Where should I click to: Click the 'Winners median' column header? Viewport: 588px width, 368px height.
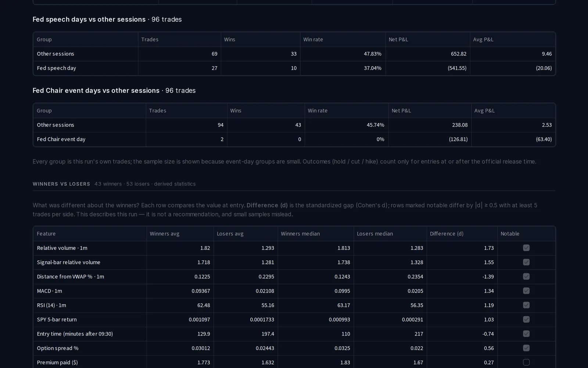(300, 234)
